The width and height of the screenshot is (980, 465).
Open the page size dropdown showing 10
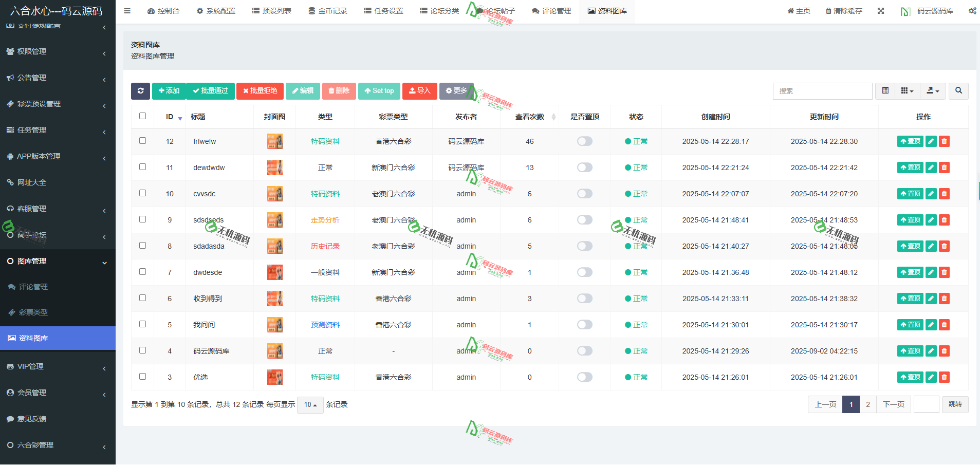point(310,404)
